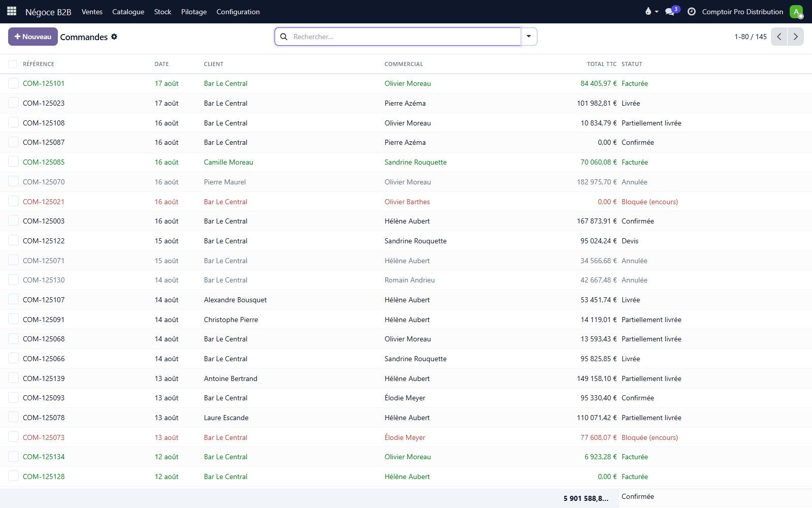Select the COM-125134 row checkbox
Image resolution: width=812 pixels, height=508 pixels.
coord(13,457)
